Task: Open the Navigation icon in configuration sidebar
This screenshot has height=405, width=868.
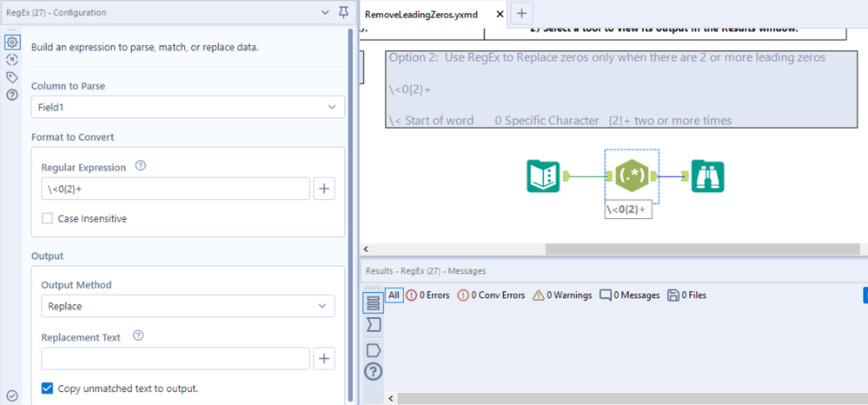Action: pos(11,59)
